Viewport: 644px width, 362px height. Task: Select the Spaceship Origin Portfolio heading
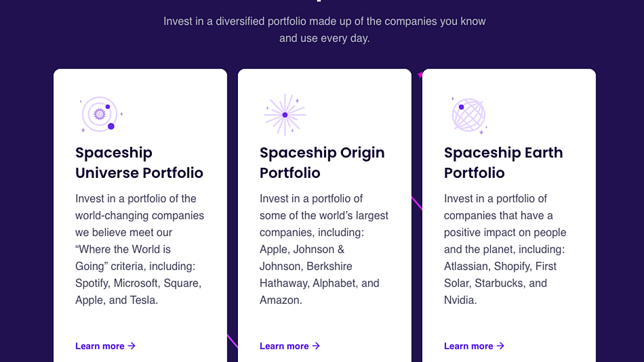[322, 163]
